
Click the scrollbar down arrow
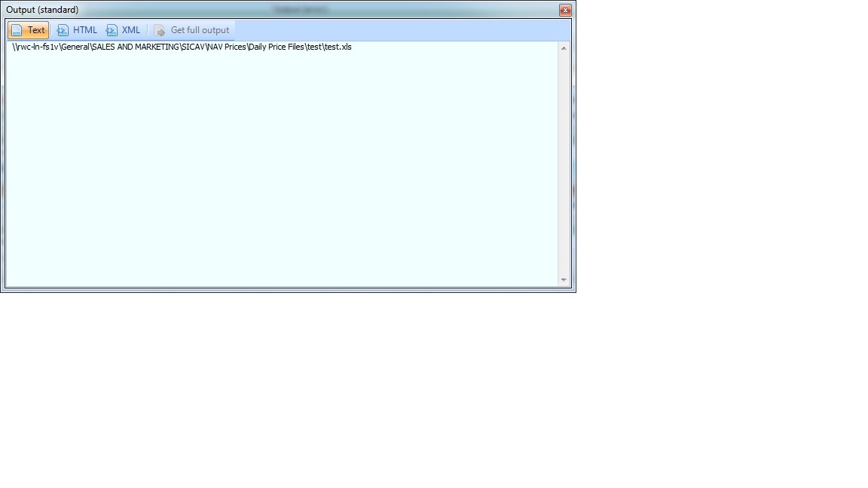coord(564,280)
